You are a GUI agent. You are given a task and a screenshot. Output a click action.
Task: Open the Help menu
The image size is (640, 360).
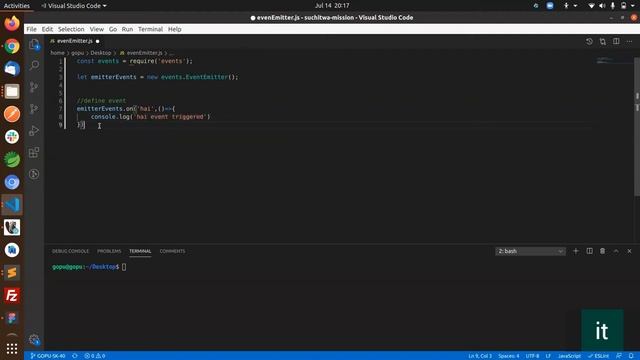175,29
